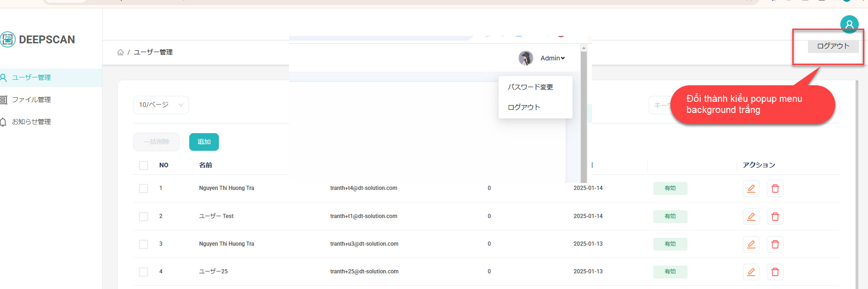Click the Admin avatar thumbnail
Screen dimensions: 868x289
point(525,58)
